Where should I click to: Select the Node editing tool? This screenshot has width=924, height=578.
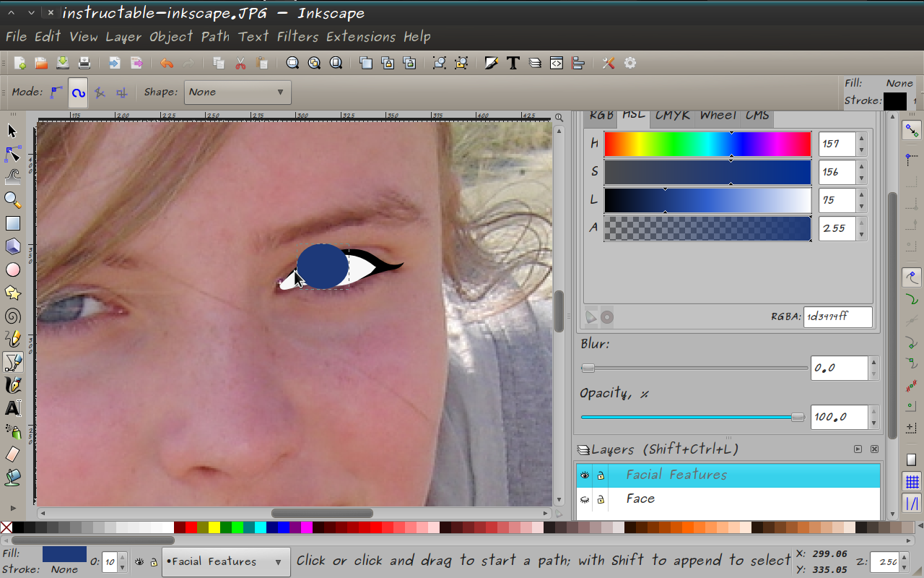point(13,153)
